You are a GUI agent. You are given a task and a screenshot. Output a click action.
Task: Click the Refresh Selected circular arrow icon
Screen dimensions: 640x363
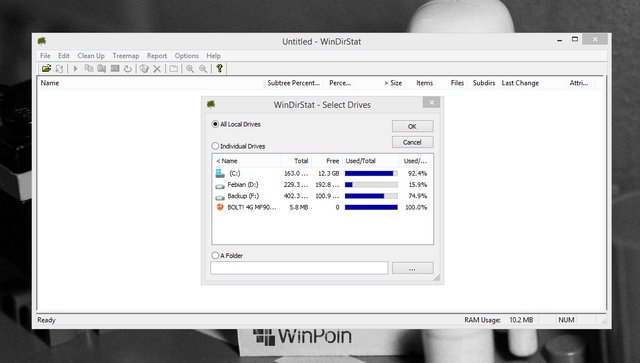coord(128,69)
